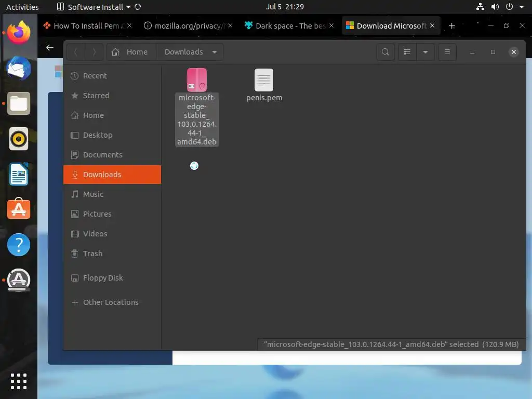Go back in Files navigation
The width and height of the screenshot is (532, 399).
click(76, 52)
